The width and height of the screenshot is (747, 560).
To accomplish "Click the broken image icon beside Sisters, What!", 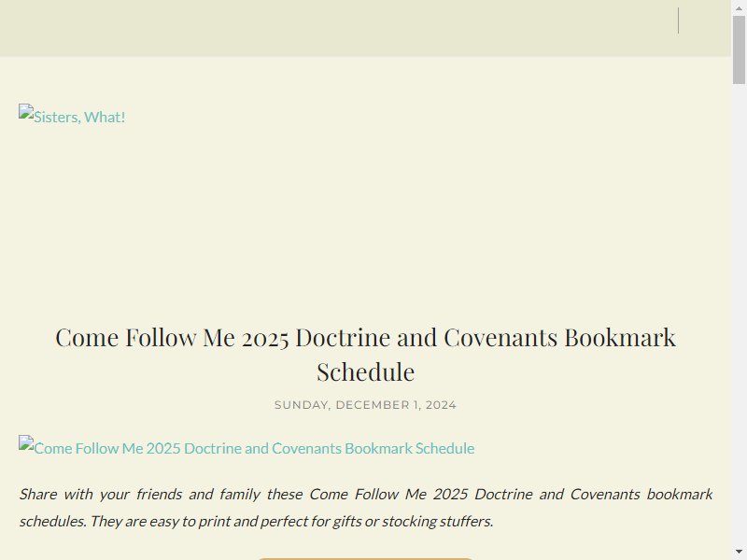I will (x=26, y=111).
